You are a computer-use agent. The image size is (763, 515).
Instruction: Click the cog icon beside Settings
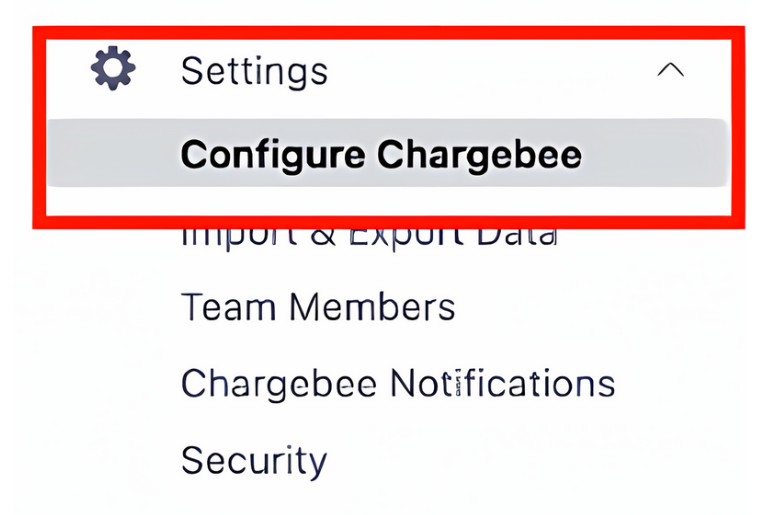113,68
